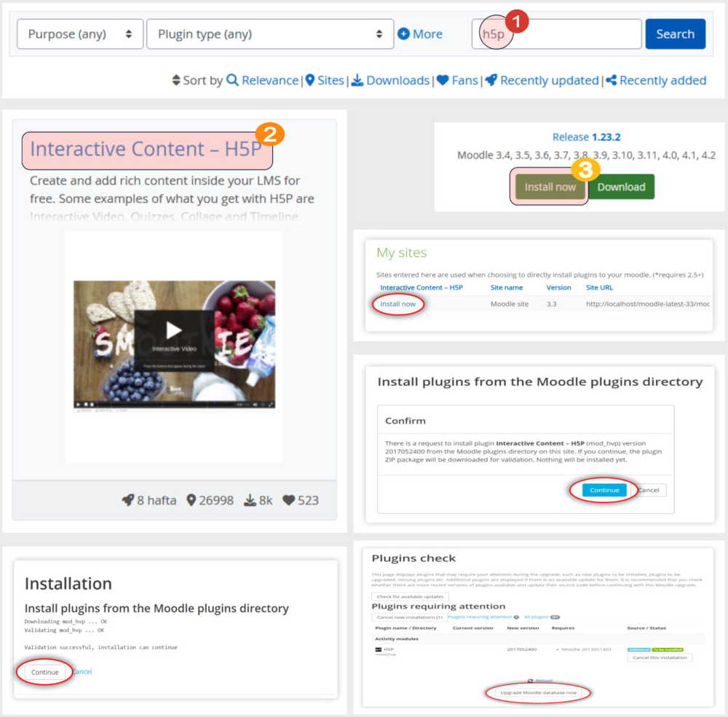Click the Reload link in Plugins check

pos(544,681)
